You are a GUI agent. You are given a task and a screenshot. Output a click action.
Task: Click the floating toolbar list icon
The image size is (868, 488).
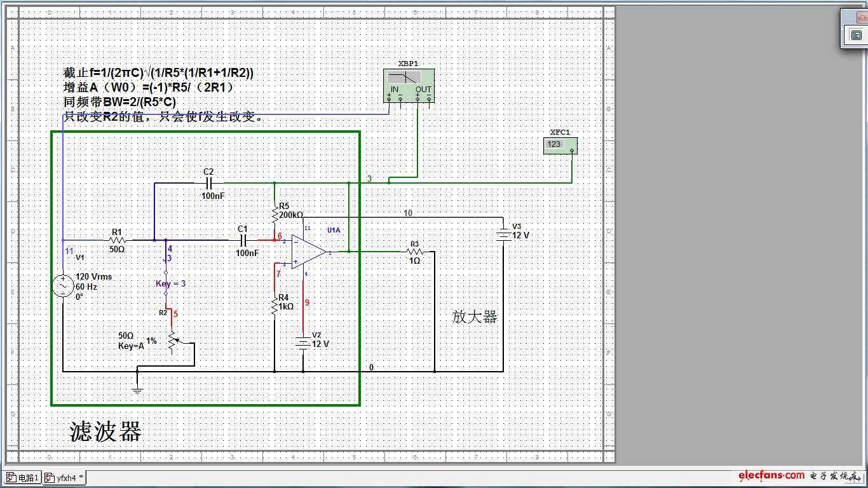tap(856, 36)
